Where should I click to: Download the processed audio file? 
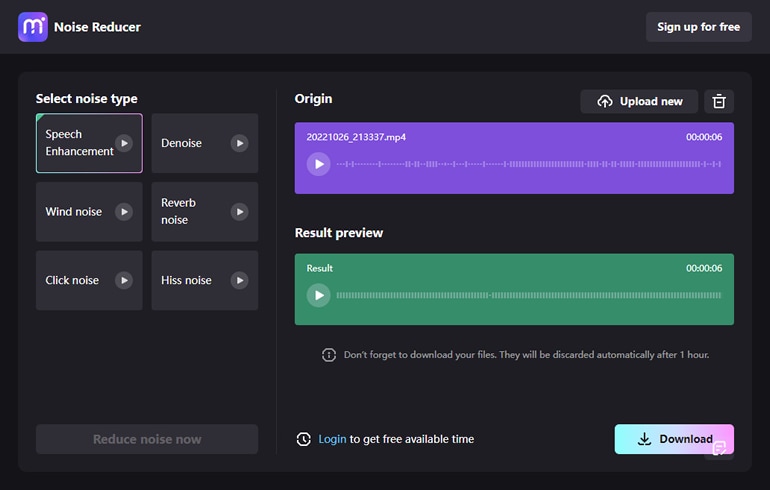tap(673, 439)
